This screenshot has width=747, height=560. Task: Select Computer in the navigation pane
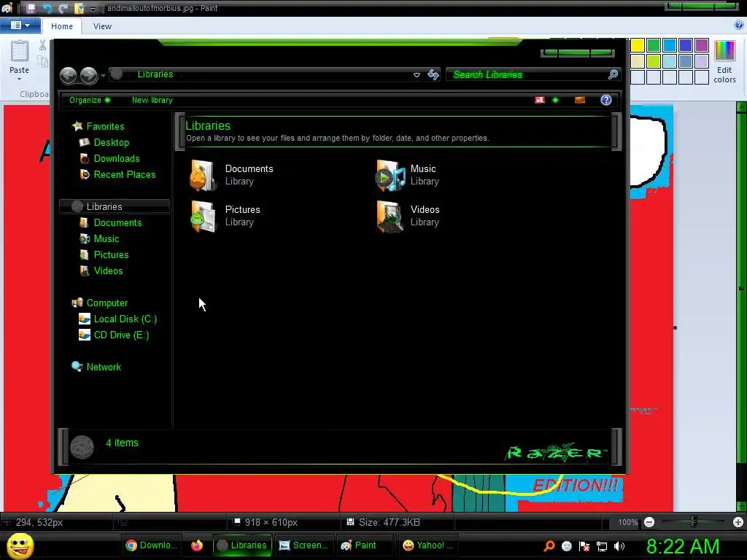pyautogui.click(x=107, y=303)
